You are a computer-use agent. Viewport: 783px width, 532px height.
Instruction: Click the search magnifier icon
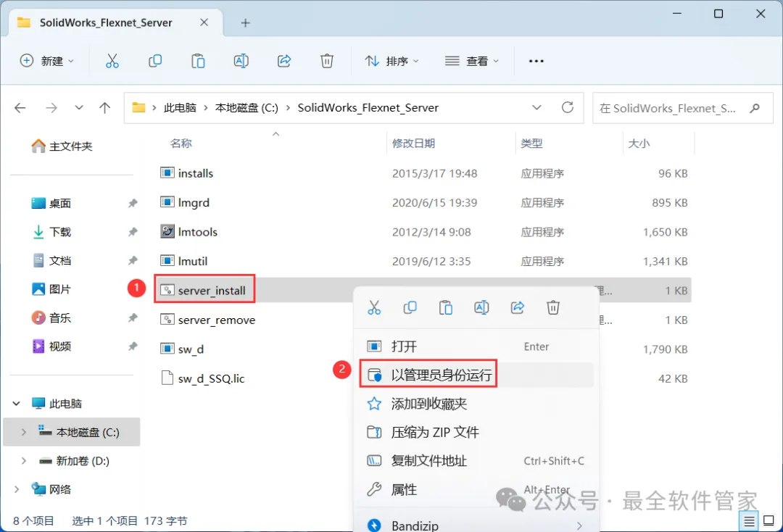click(755, 108)
